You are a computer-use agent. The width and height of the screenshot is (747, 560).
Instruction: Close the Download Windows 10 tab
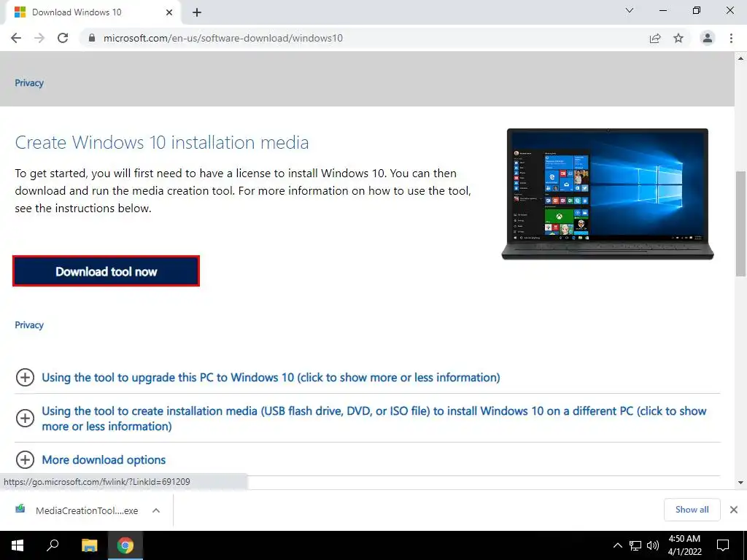tap(169, 12)
